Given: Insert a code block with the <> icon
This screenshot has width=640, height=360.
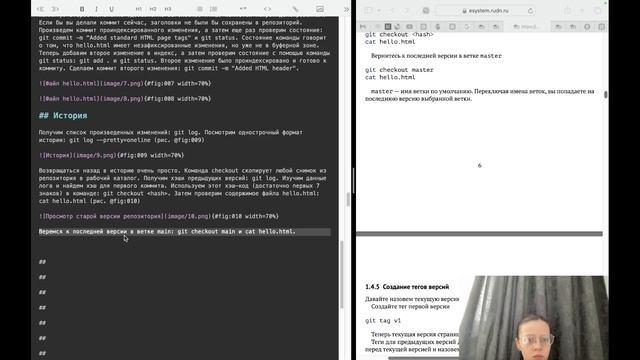Looking at the screenshot, I should pyautogui.click(x=267, y=9).
